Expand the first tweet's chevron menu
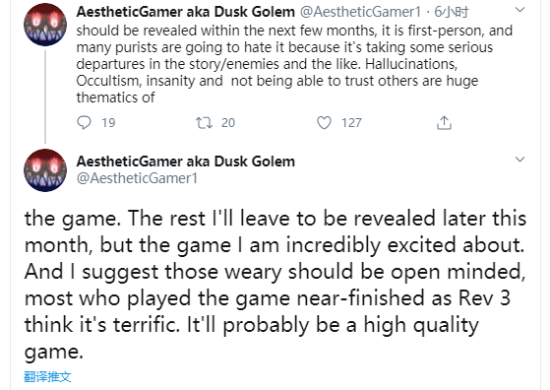The height and width of the screenshot is (390, 550). pyautogui.click(x=519, y=10)
